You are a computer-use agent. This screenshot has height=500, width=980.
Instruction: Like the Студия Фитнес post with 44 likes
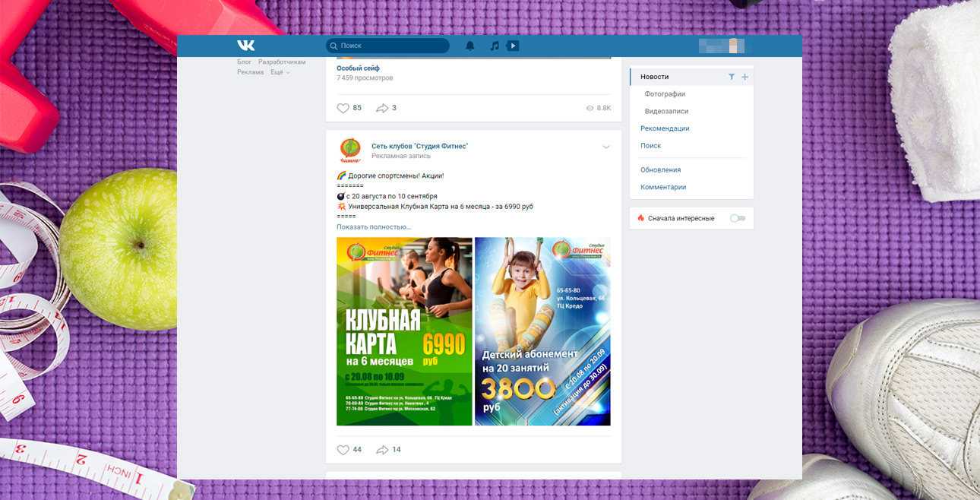pos(343,450)
